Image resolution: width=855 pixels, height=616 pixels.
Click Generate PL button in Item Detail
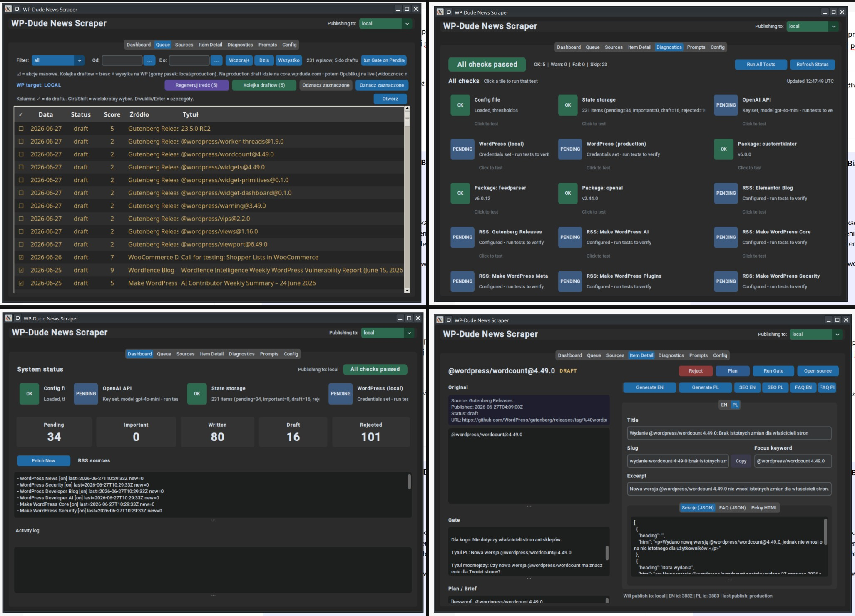point(705,387)
